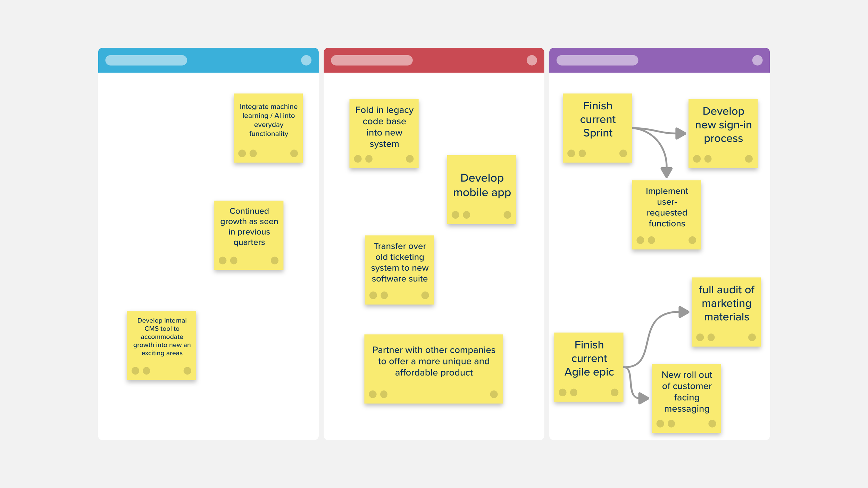The height and width of the screenshot is (488, 868).
Task: Click the red column's round header button
Action: [x=532, y=60]
